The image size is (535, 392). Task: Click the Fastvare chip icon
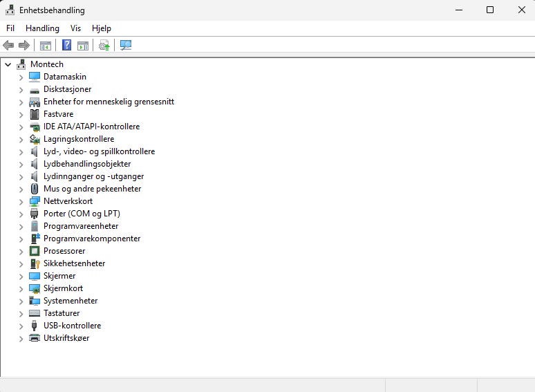35,114
